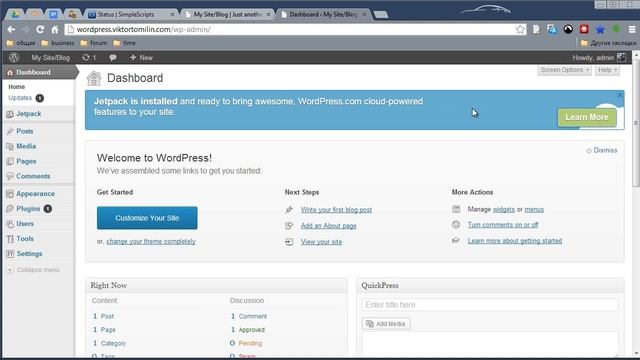
Task: Switch to the Status | SimpleScripts tab
Action: coord(131,14)
